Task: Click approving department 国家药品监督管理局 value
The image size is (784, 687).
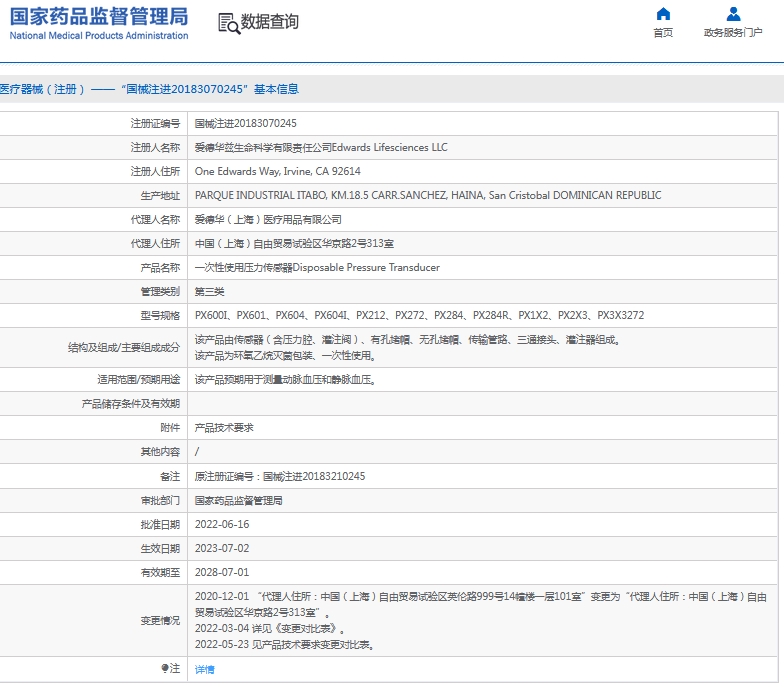Action: [238, 500]
